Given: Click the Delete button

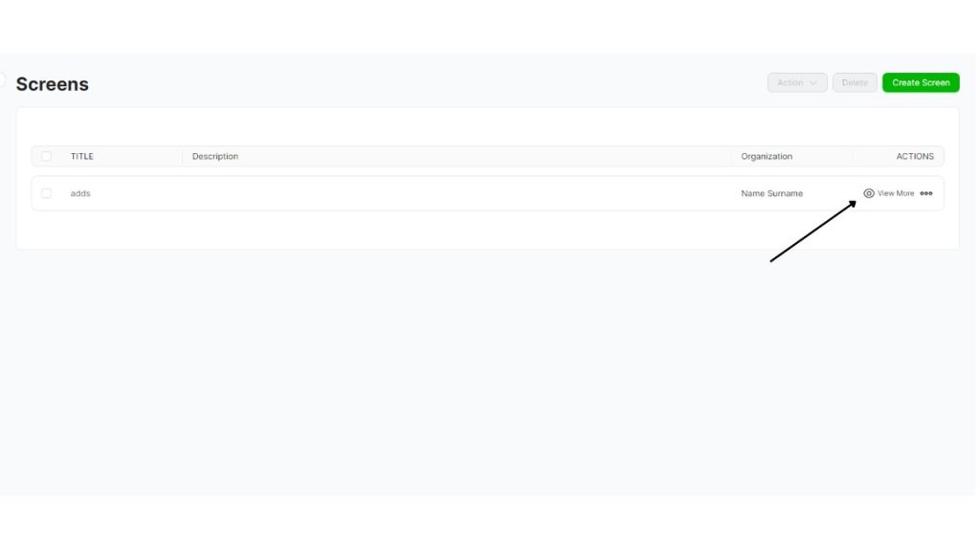Looking at the screenshot, I should [x=855, y=82].
